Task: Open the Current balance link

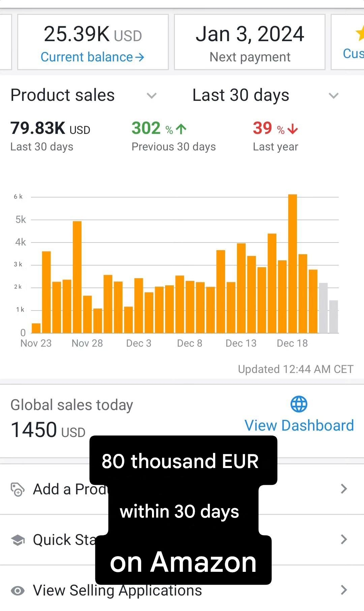Action: [x=87, y=57]
